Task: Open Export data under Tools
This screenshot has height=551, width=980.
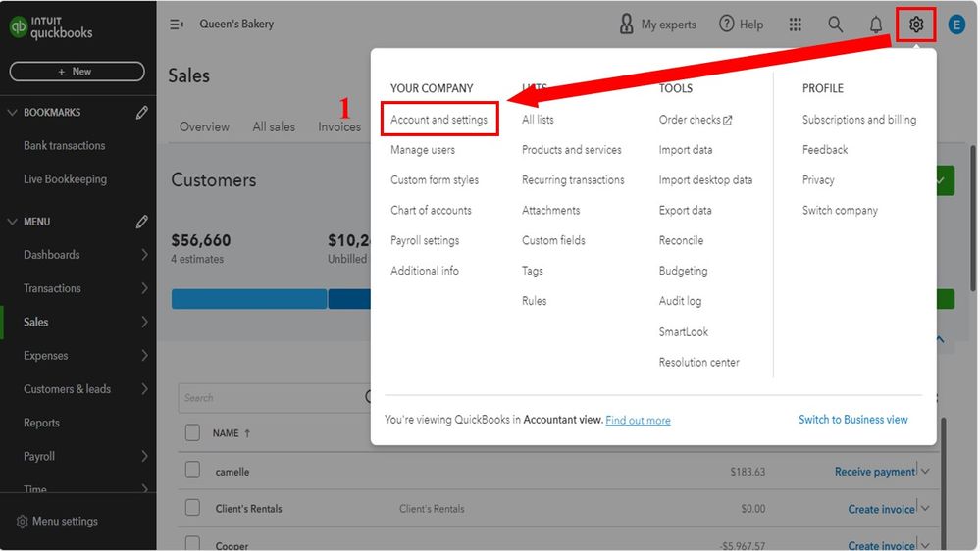Action: point(685,211)
